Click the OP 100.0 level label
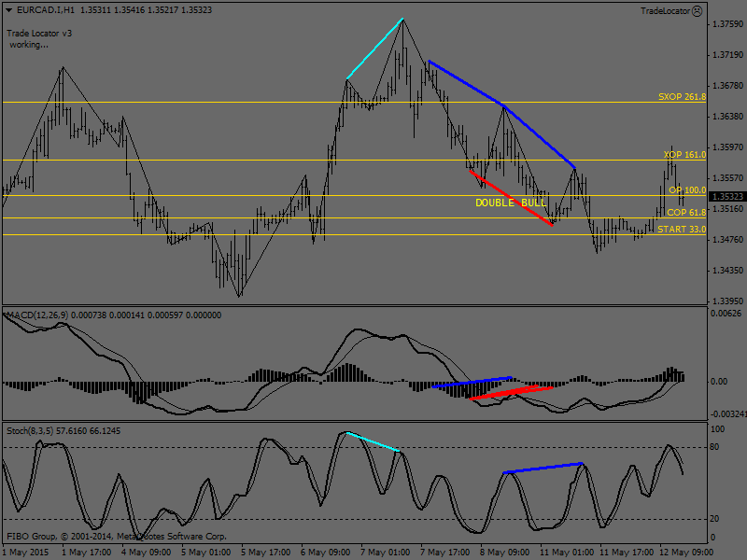This screenshot has width=747, height=560. click(687, 190)
